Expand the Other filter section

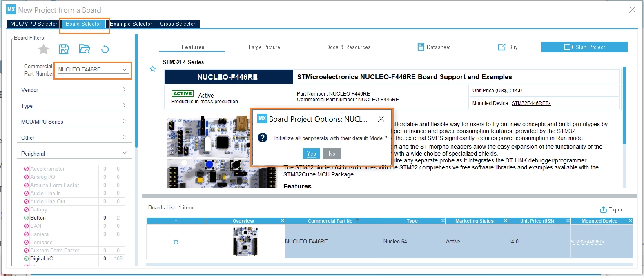tap(74, 138)
